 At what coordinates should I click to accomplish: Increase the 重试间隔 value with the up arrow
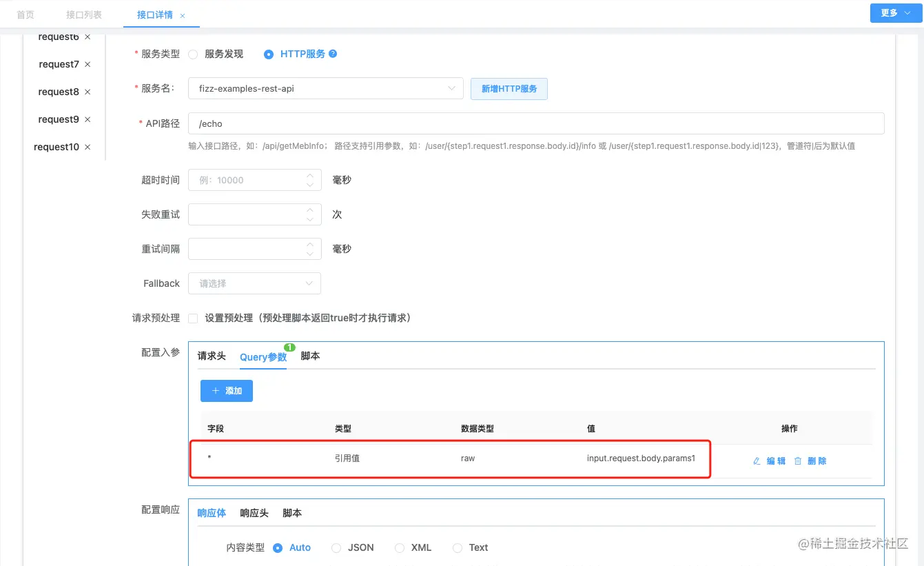(310, 244)
